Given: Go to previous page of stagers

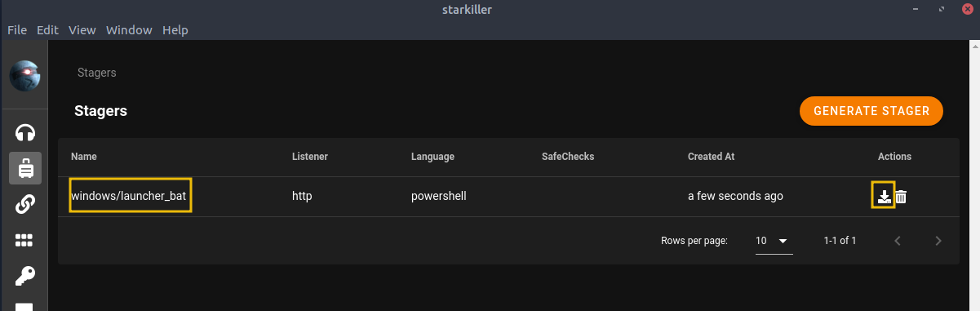Looking at the screenshot, I should [898, 241].
